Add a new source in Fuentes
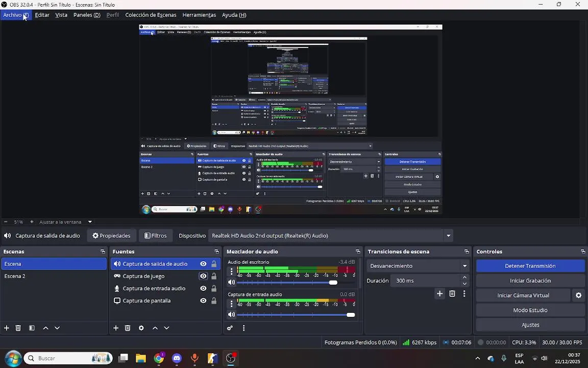The height and width of the screenshot is (368, 588). click(x=116, y=328)
